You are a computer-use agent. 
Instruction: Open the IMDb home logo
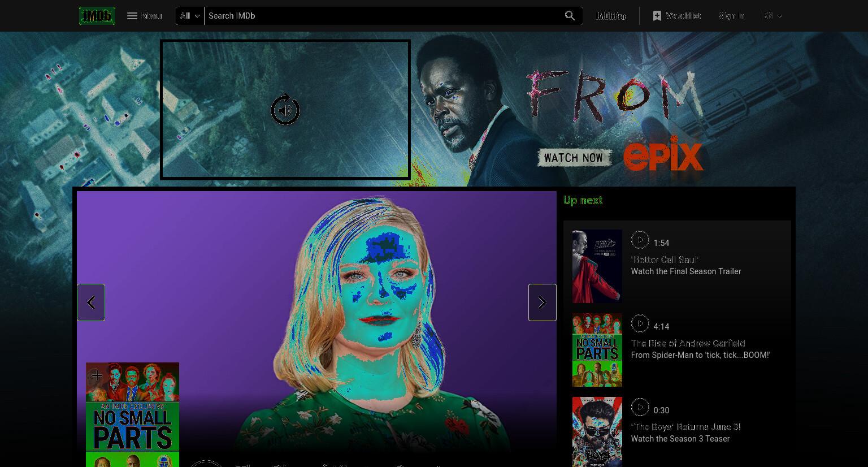coord(97,16)
